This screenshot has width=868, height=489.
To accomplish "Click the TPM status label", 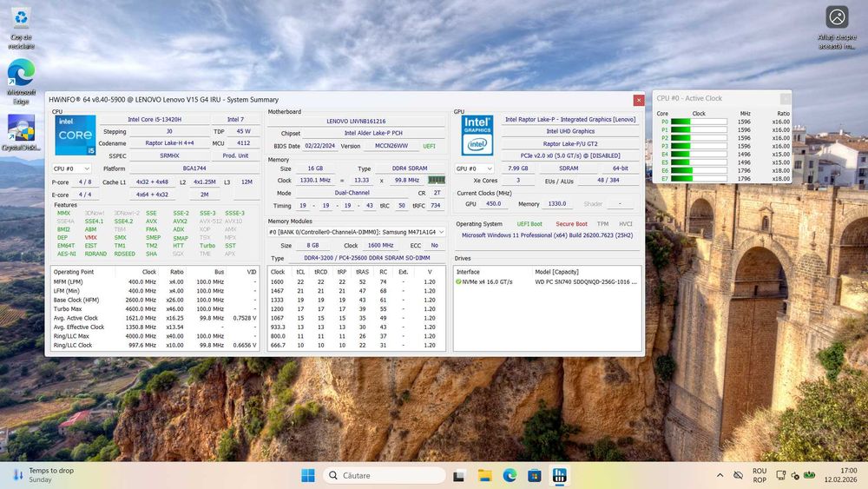I will [603, 224].
